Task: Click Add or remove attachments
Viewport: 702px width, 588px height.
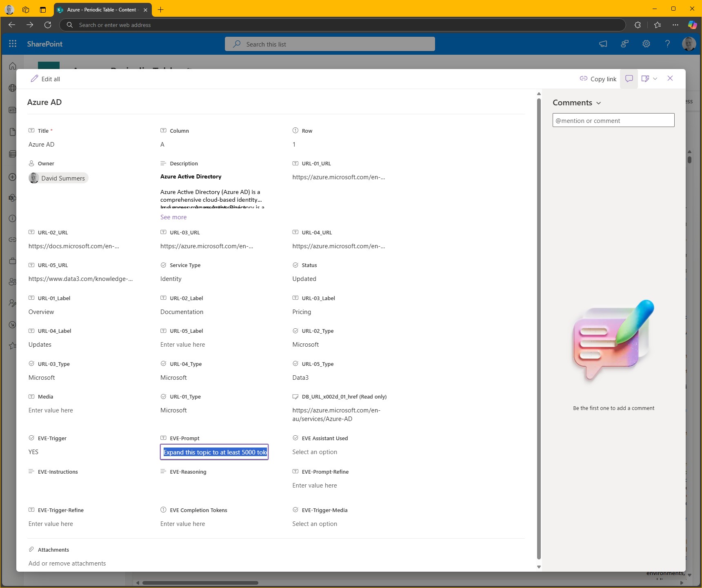Action: tap(67, 563)
